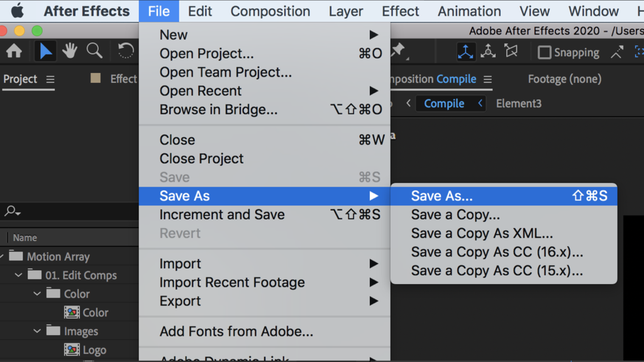Collapse the Color folder in Project panel
The height and width of the screenshot is (362, 644).
point(37,293)
